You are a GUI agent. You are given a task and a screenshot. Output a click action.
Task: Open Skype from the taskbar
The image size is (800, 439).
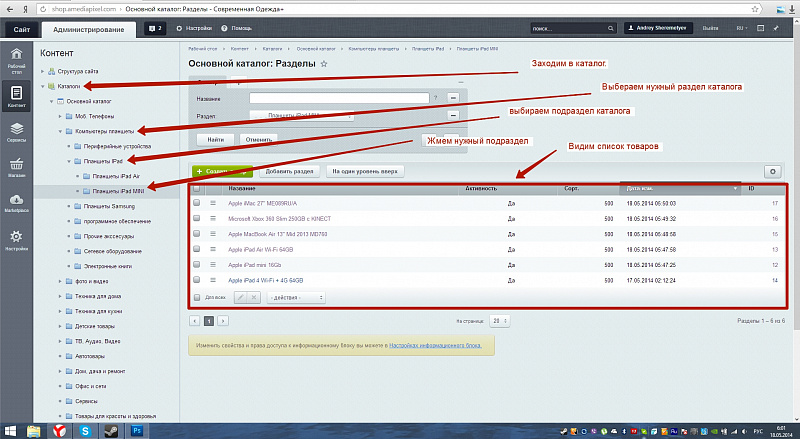tap(85, 431)
